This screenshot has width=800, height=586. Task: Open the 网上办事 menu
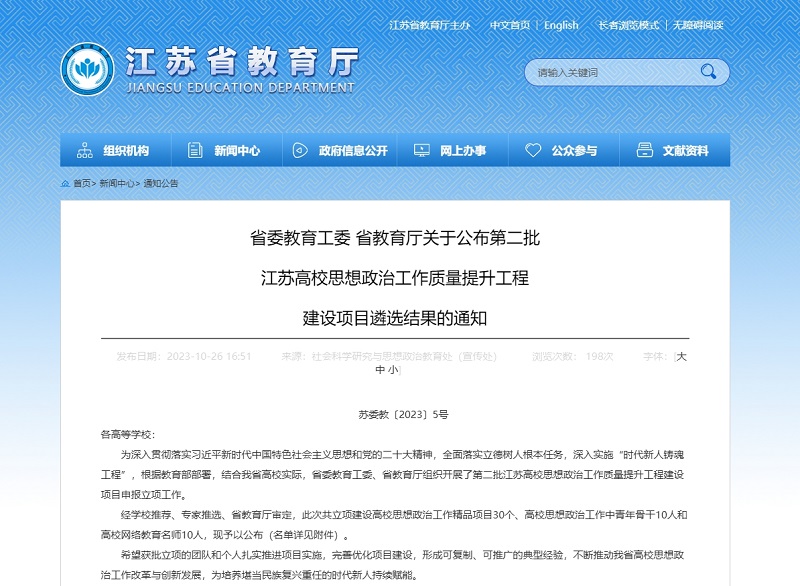[463, 150]
